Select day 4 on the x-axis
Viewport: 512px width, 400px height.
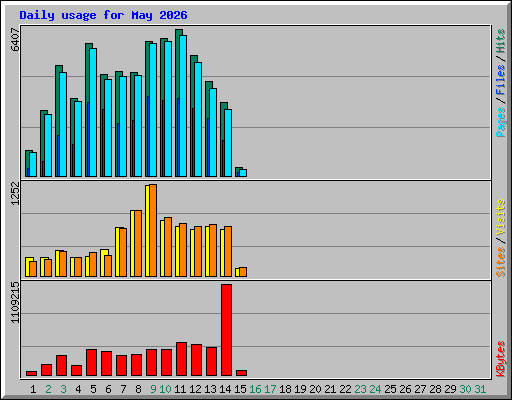pyautogui.click(x=78, y=389)
